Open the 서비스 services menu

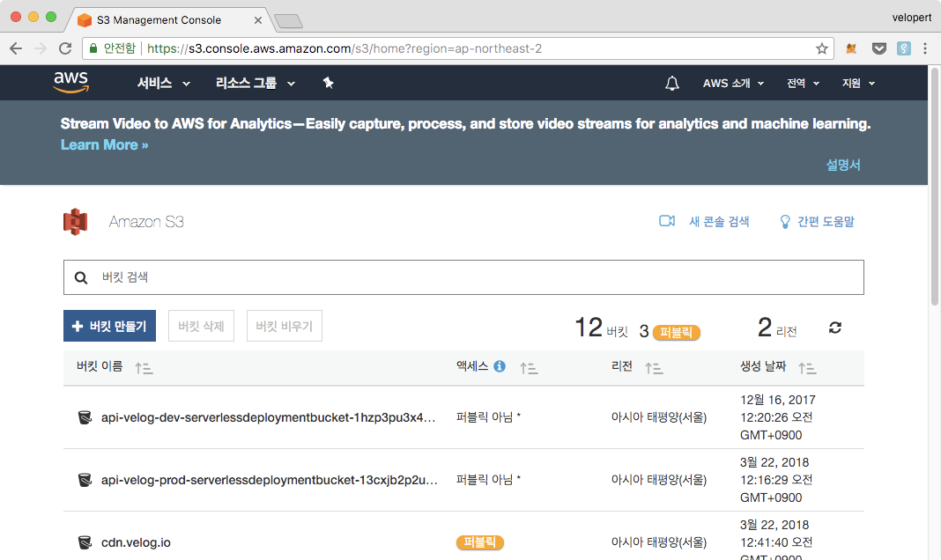pos(163,84)
